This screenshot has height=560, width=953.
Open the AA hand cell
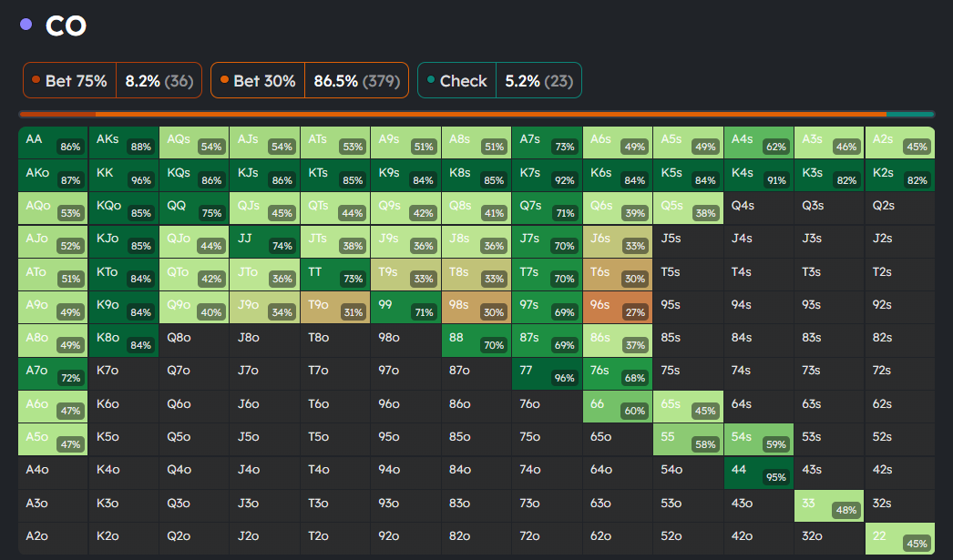pyautogui.click(x=54, y=143)
